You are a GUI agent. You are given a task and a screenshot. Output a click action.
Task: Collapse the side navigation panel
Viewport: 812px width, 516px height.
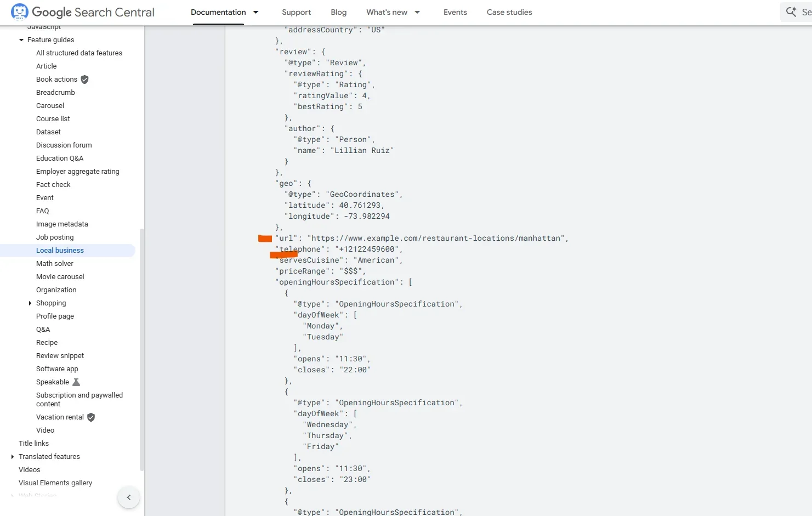(x=129, y=497)
